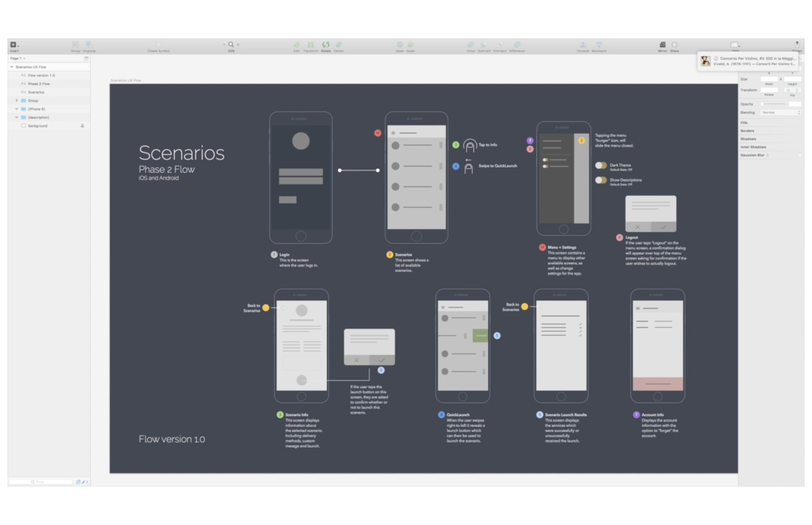Collapse the Scenarios UX Flow artboard

12,67
